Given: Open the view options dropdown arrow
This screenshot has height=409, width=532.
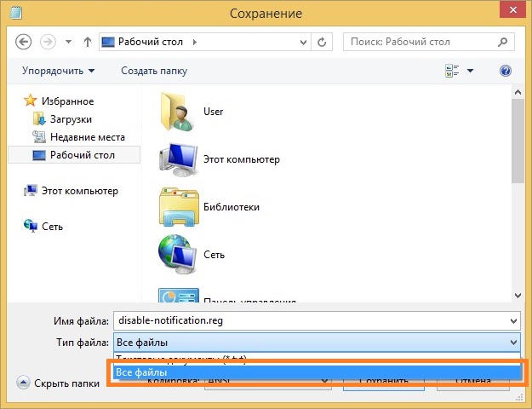Looking at the screenshot, I should (470, 71).
